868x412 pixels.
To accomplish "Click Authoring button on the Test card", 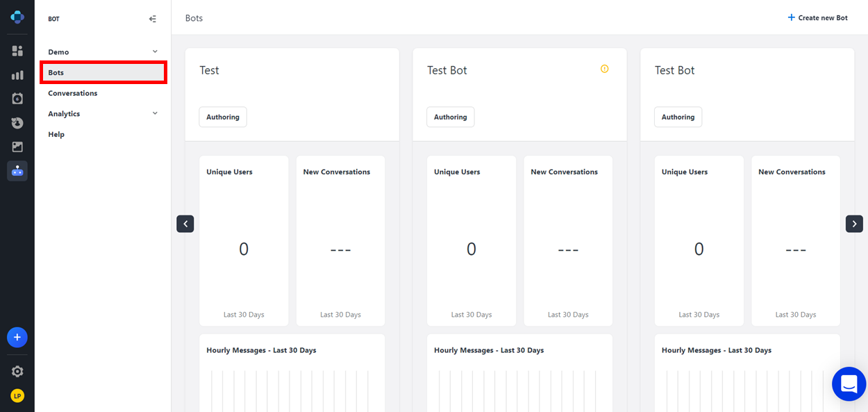I will coord(223,117).
